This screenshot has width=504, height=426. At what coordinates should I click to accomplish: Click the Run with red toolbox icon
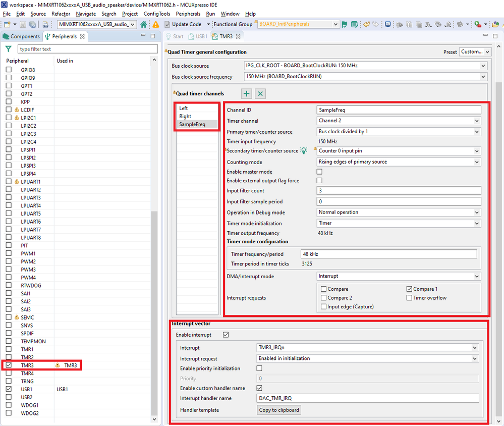point(478,24)
